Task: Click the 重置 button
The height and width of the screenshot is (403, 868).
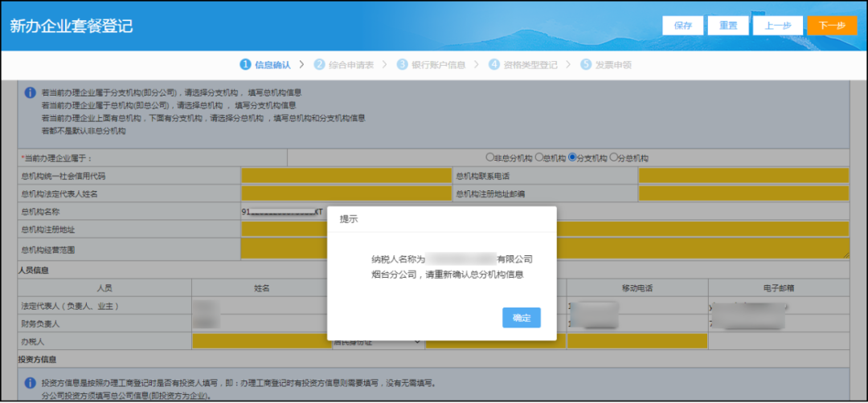Action: (x=728, y=26)
